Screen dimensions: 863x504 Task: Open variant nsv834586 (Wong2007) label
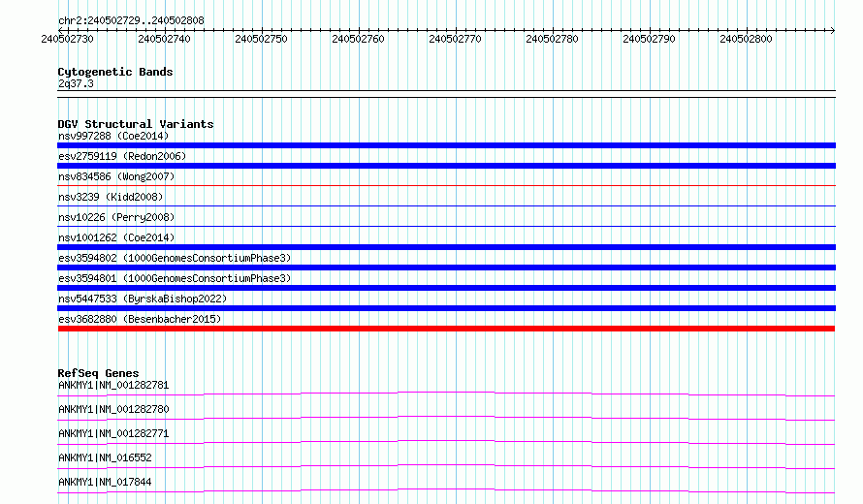coord(116,176)
